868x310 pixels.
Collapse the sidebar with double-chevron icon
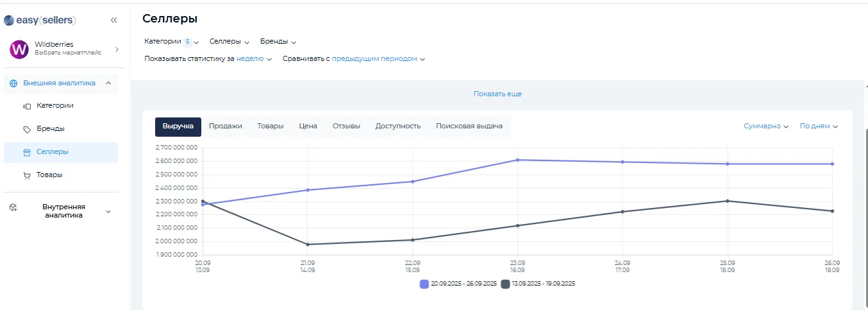pos(113,21)
